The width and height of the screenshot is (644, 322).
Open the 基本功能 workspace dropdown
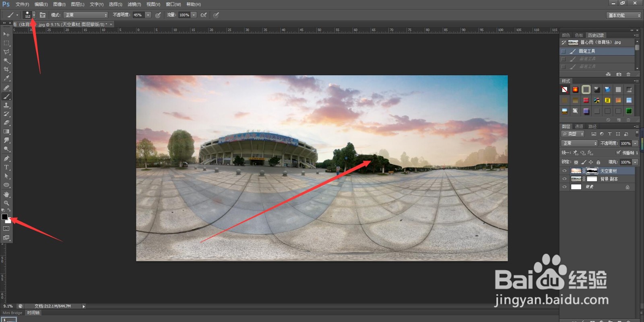pyautogui.click(x=623, y=15)
